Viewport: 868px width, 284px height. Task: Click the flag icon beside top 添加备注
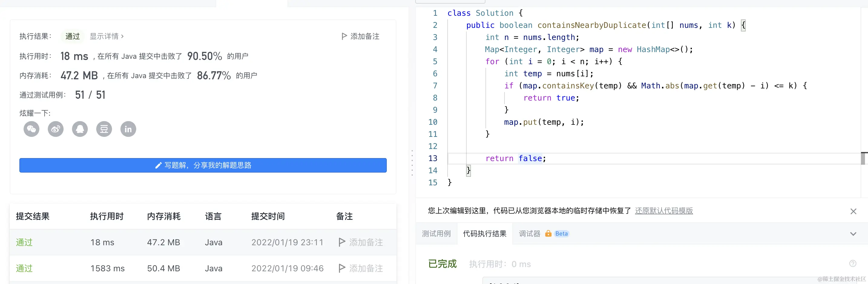pos(344,36)
